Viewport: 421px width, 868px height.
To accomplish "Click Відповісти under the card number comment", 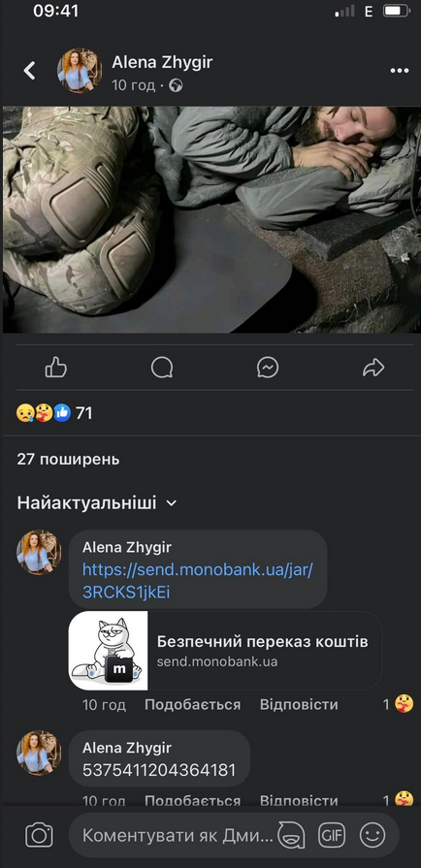I will 299,800.
